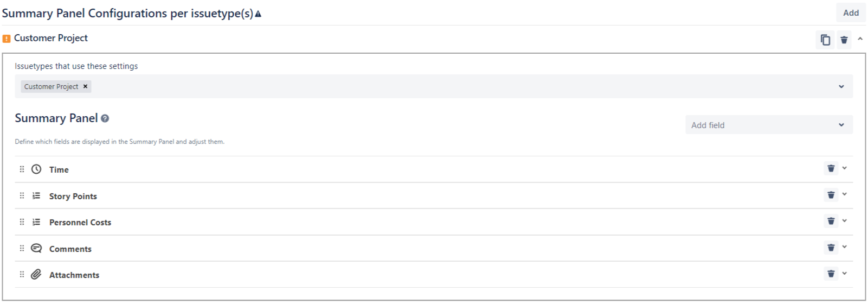Expand the Time field settings
The width and height of the screenshot is (868, 303).
(845, 168)
